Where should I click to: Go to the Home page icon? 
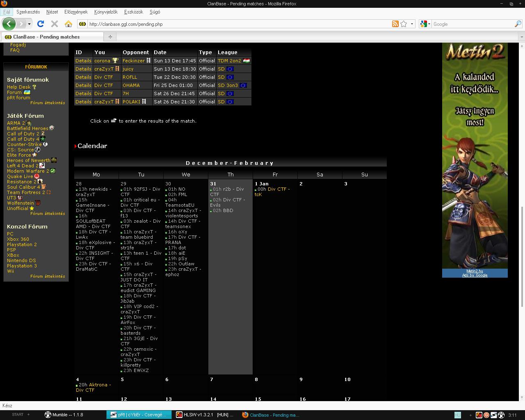click(x=68, y=24)
